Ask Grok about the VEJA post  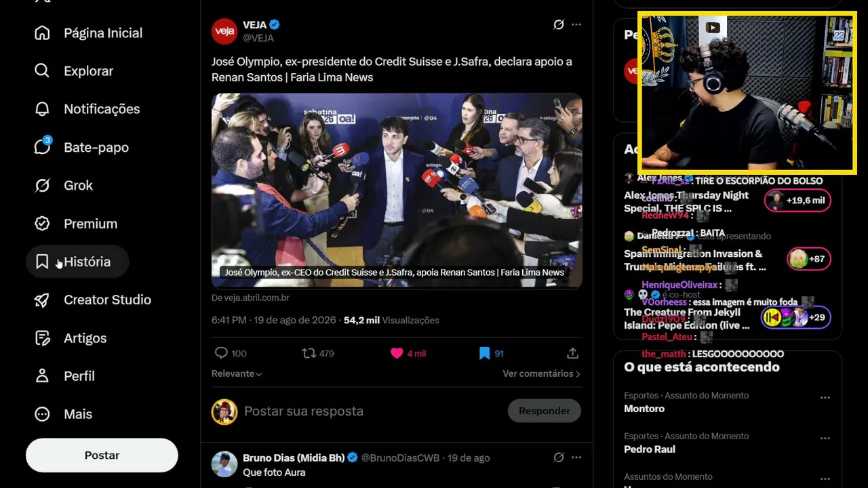point(559,24)
